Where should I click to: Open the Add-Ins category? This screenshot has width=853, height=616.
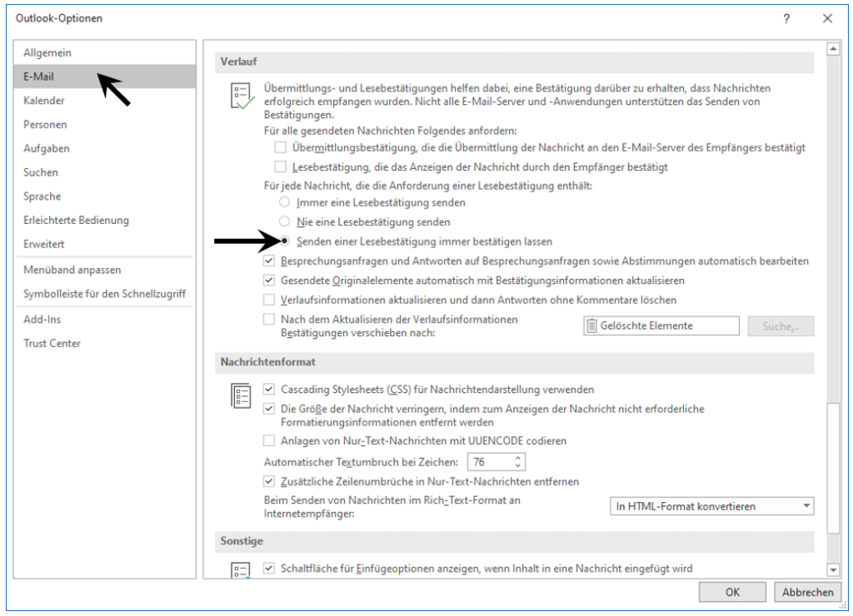(104, 319)
